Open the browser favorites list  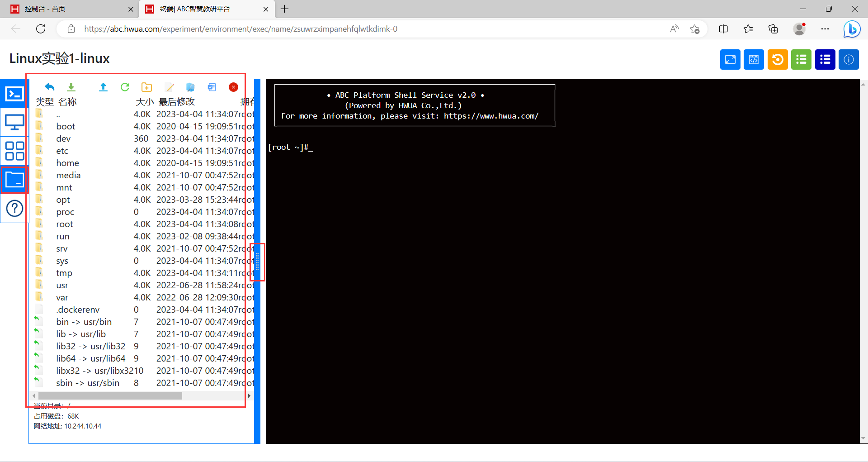(x=748, y=29)
